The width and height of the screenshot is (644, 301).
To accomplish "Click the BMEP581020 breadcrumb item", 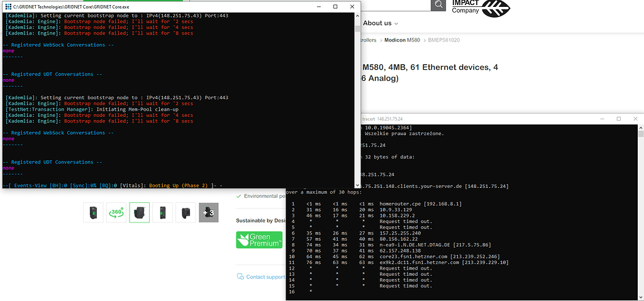I will (x=444, y=40).
